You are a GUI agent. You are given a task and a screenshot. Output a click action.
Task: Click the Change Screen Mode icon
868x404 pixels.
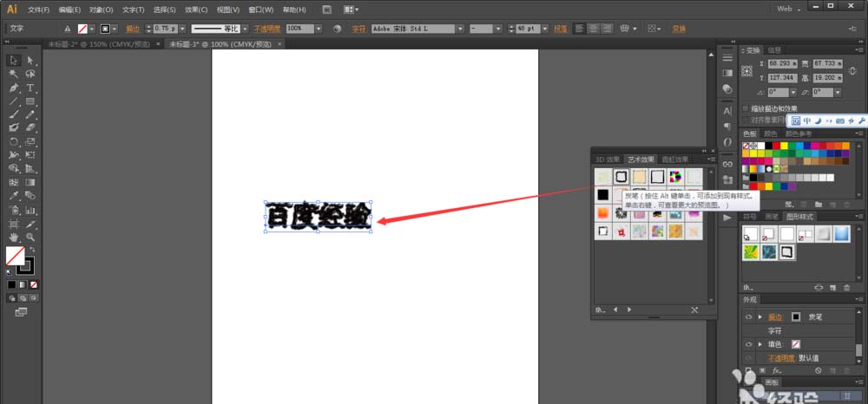(x=21, y=312)
